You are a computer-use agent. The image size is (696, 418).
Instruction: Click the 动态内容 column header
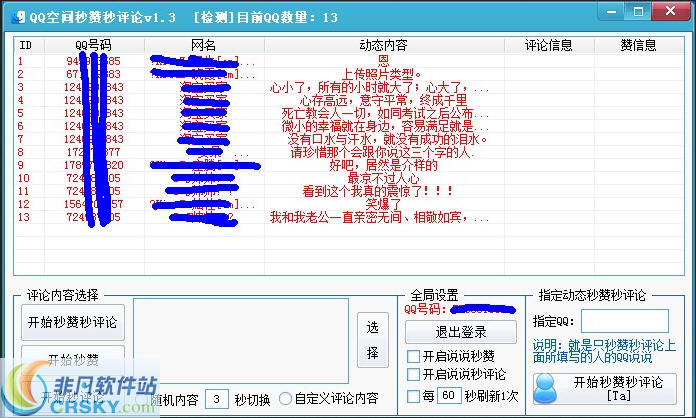pyautogui.click(x=384, y=45)
